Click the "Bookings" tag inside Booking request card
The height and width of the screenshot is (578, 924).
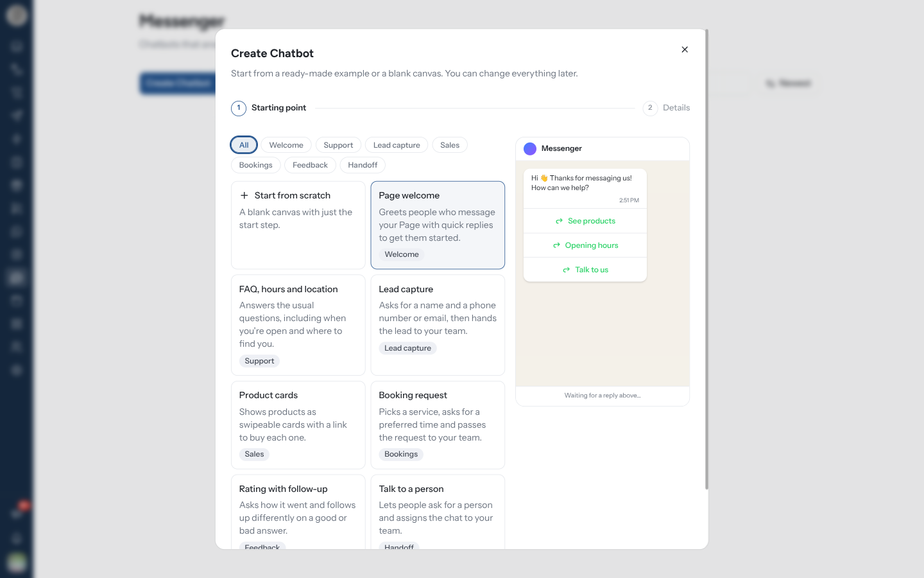[401, 454]
